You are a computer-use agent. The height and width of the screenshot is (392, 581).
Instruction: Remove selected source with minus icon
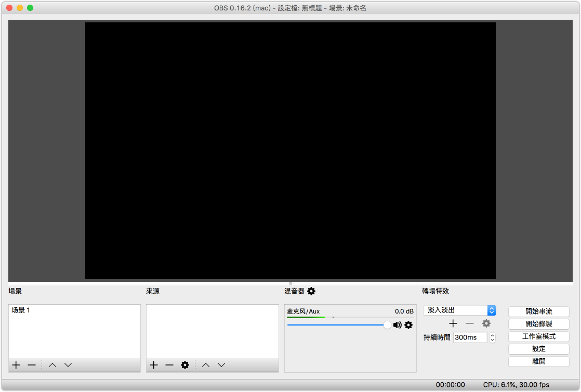pyautogui.click(x=169, y=365)
